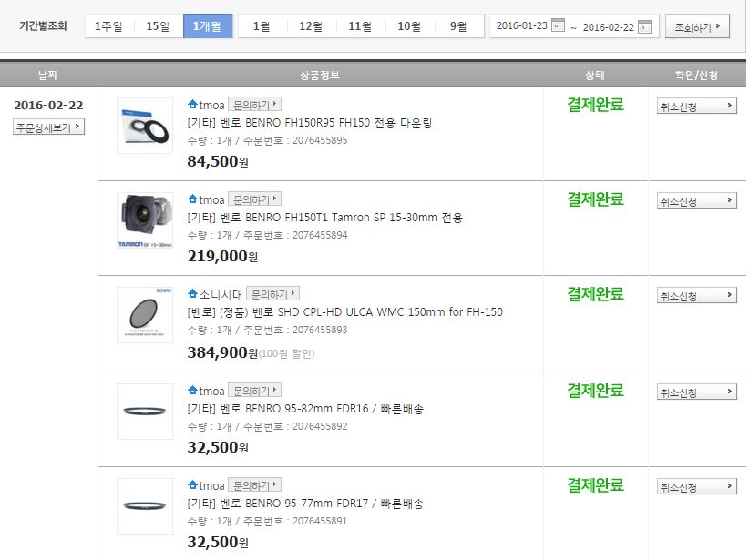Open 취소신청 dropdown for FH150R95 다운링
This screenshot has height=560, width=750.
(x=697, y=107)
